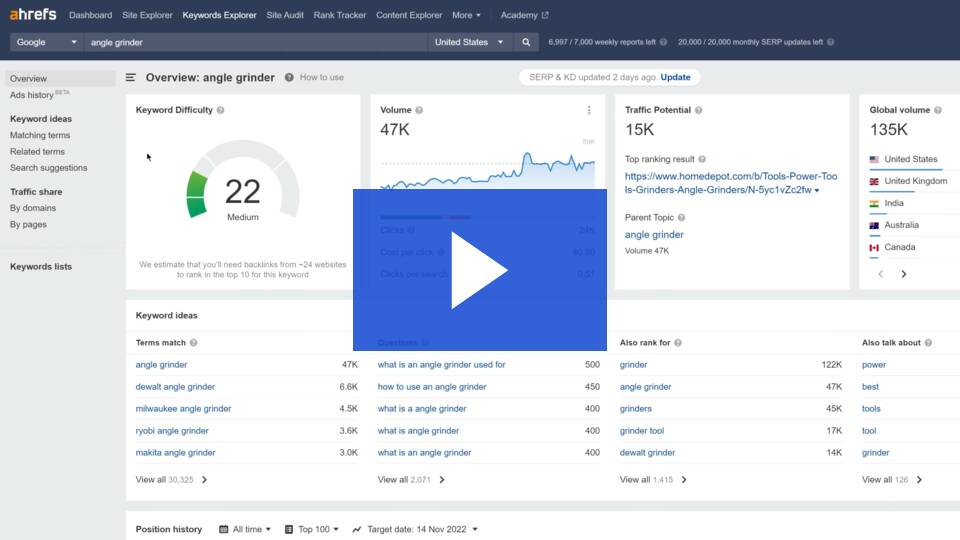Open the Dashboard menu item
Screen dimensions: 960x540
click(x=91, y=15)
